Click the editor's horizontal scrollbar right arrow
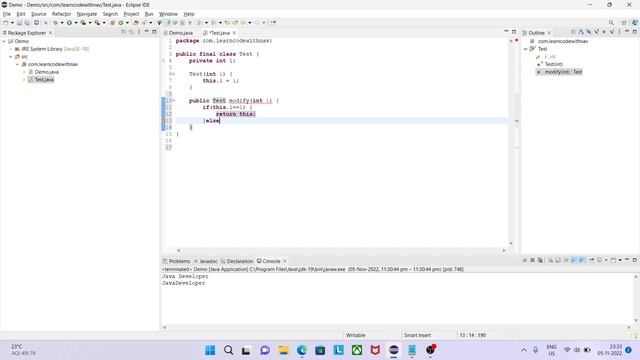The image size is (640, 360). click(x=504, y=251)
